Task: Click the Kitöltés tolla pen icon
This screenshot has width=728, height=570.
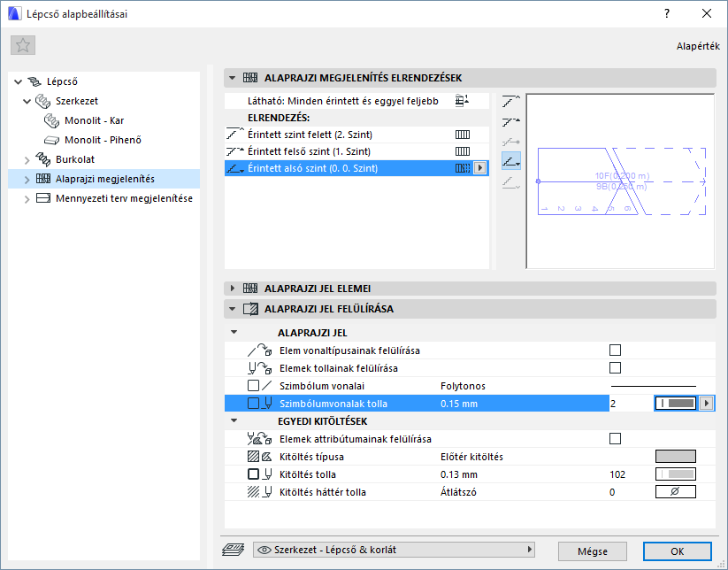Action: tap(259, 474)
